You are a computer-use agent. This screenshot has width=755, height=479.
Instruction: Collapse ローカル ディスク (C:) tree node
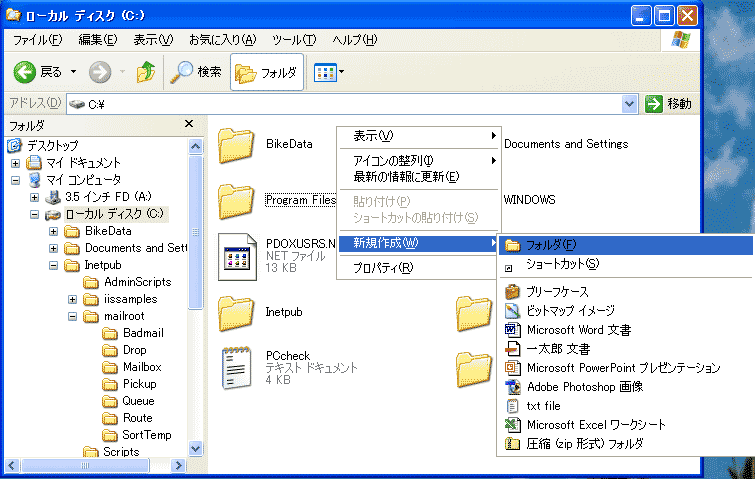click(34, 214)
